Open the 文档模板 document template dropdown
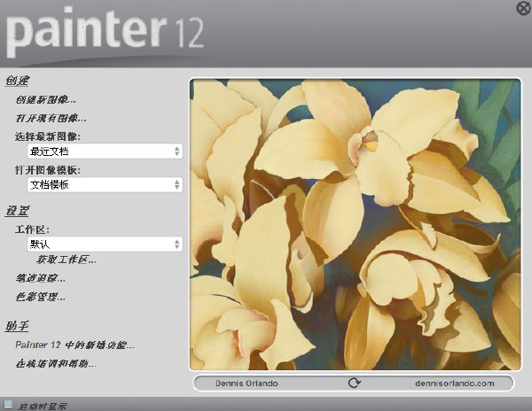Screen dimensions: 532x411 [105, 184]
